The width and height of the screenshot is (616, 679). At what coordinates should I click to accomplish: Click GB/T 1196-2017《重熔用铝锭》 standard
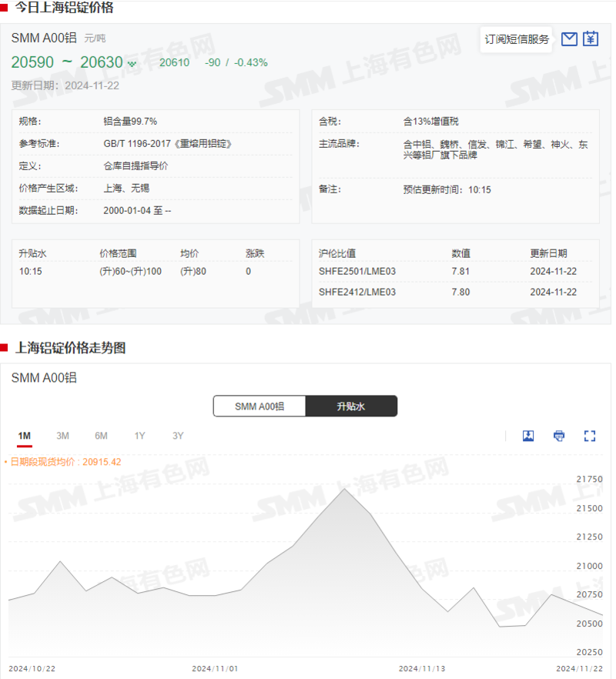(x=168, y=144)
